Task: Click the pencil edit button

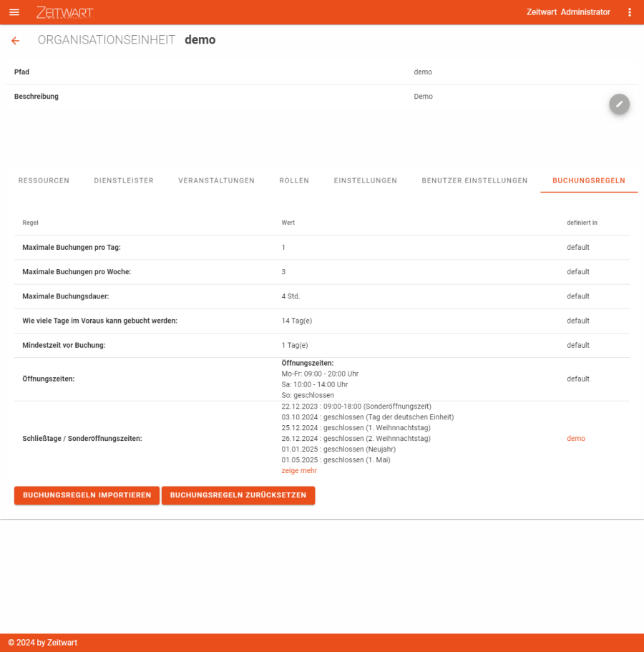Action: coord(619,104)
